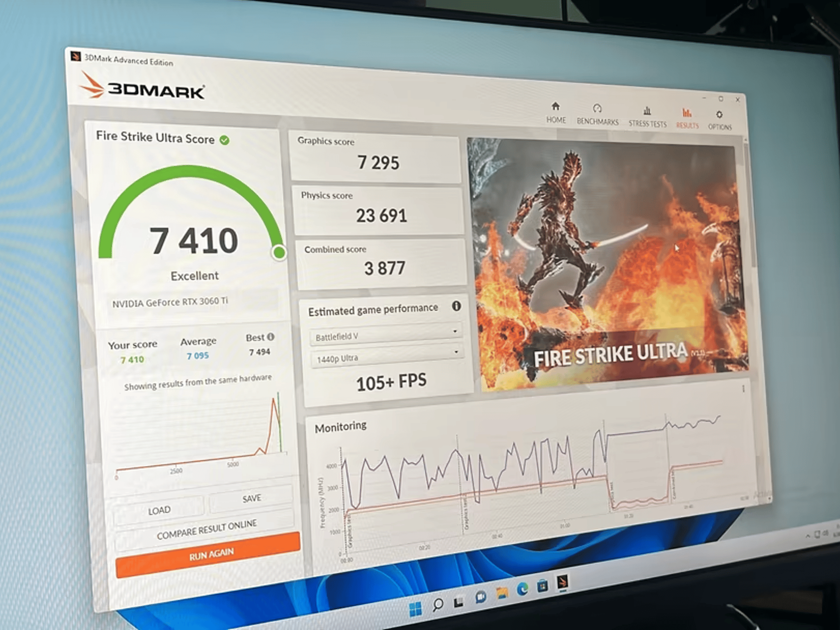840x630 pixels.
Task: Click the SAVE button
Action: point(251,498)
